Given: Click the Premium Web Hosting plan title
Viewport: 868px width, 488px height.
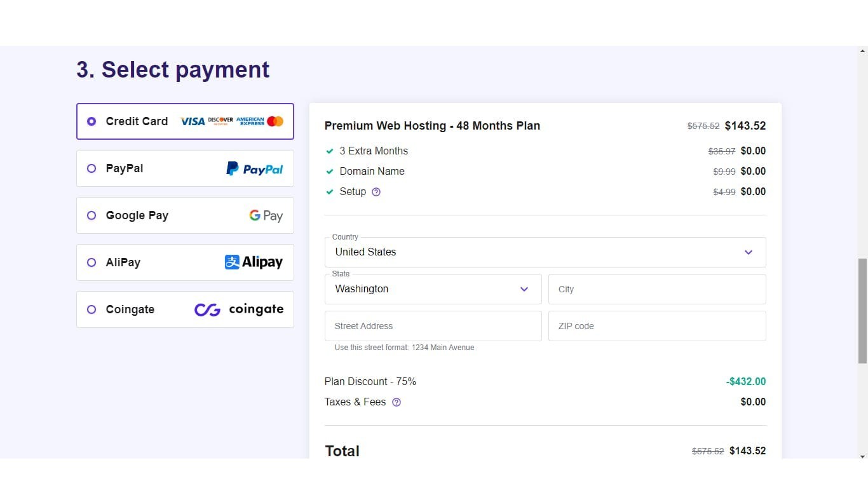Looking at the screenshot, I should (x=432, y=126).
